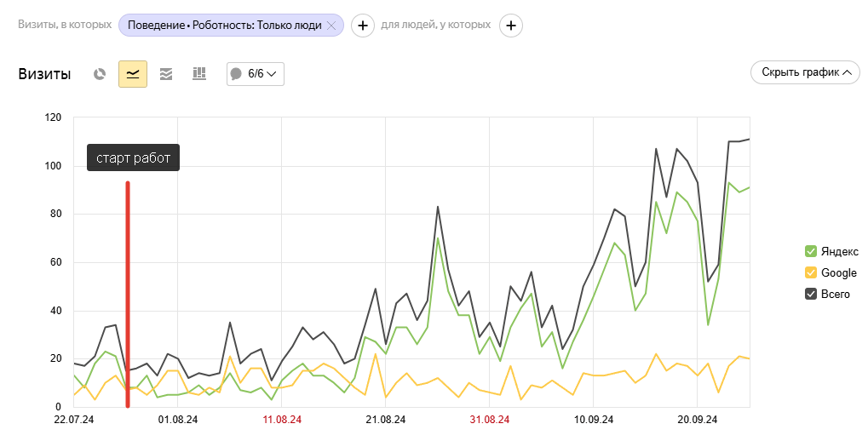The width and height of the screenshot is (868, 441).
Task: Switch to pie chart view
Action: click(x=100, y=74)
